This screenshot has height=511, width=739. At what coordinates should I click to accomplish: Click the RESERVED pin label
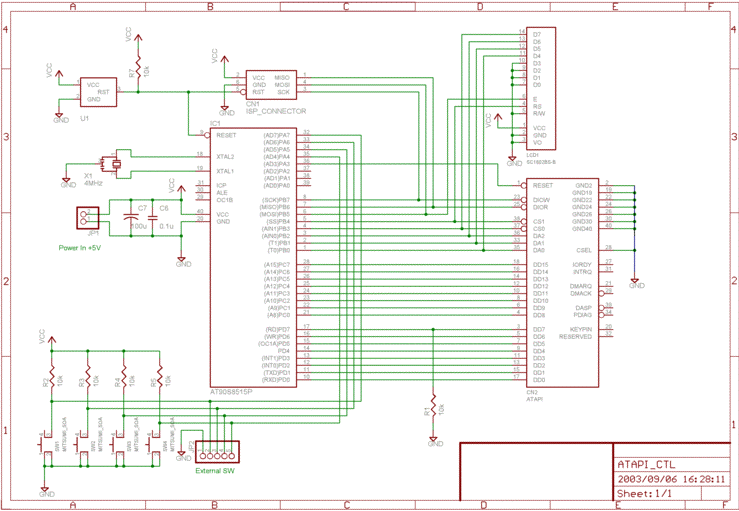[575, 337]
